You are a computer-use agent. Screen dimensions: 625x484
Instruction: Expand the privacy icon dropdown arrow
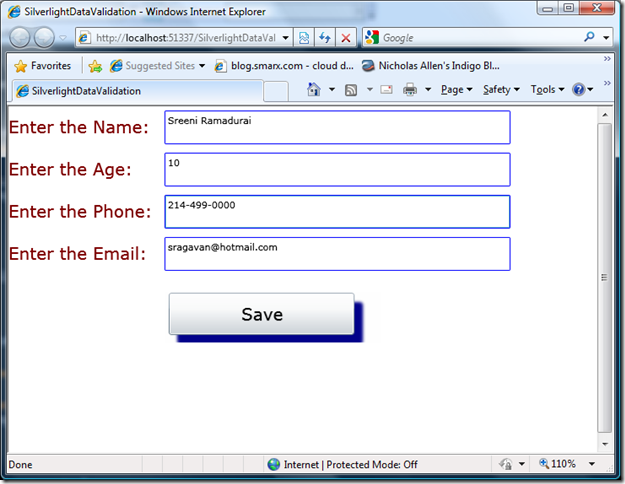[522, 464]
